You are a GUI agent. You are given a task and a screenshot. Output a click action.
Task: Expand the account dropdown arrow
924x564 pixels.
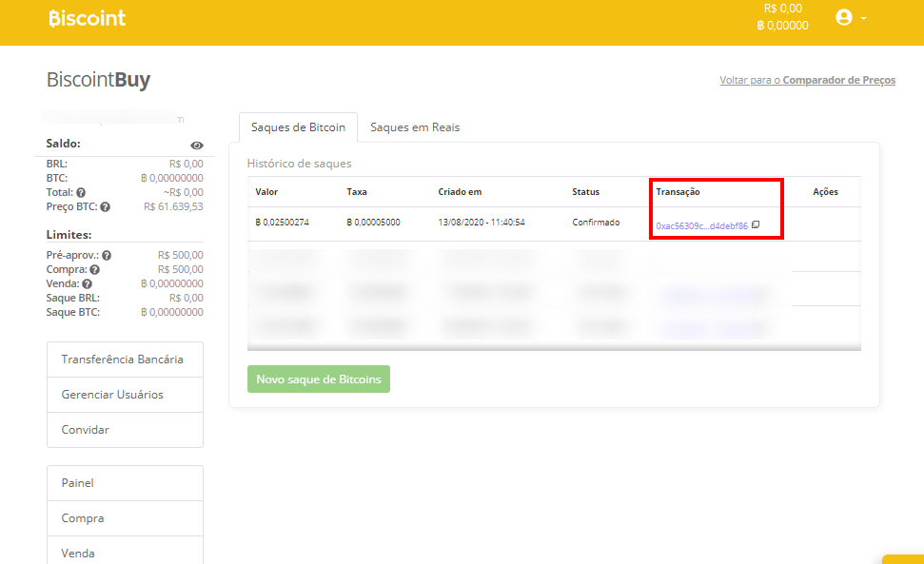(x=863, y=18)
